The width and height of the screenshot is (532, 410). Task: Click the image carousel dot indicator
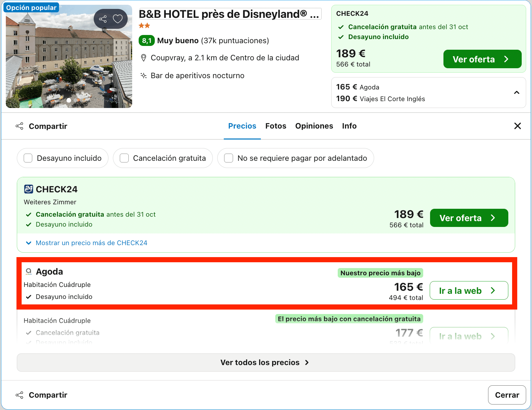coord(69,100)
